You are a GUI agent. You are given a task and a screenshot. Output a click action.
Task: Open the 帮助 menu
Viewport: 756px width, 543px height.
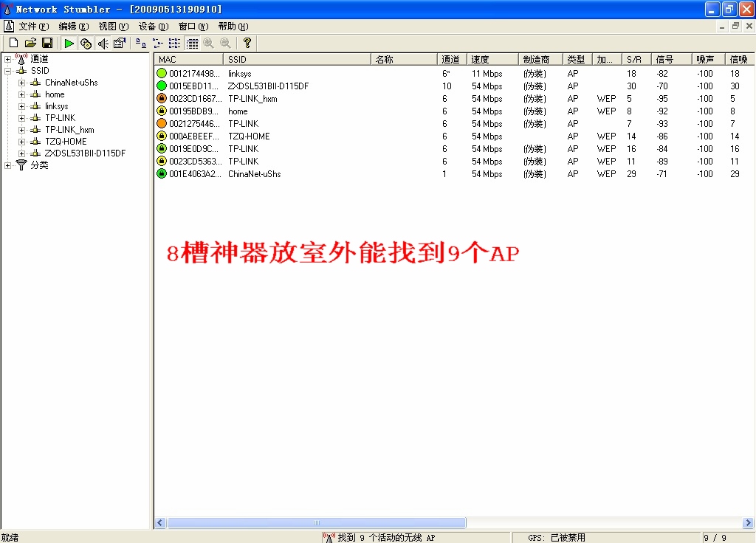coord(233,27)
